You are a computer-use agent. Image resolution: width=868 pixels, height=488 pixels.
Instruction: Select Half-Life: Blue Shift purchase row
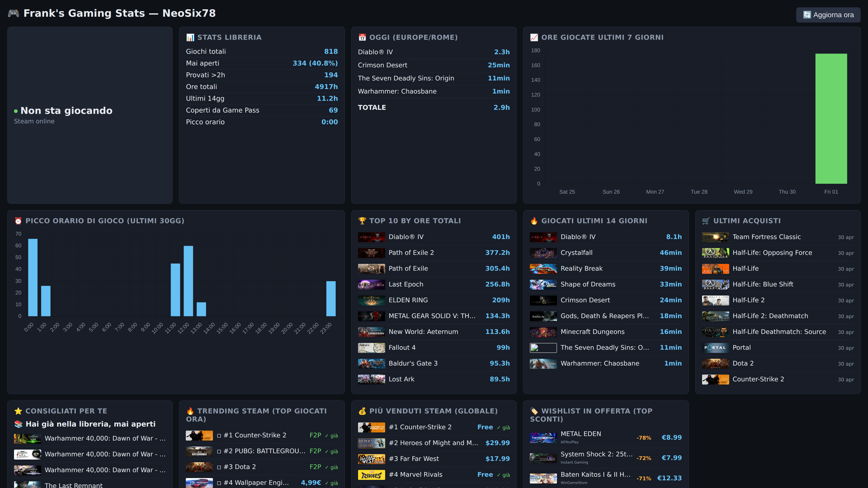pyautogui.click(x=778, y=285)
